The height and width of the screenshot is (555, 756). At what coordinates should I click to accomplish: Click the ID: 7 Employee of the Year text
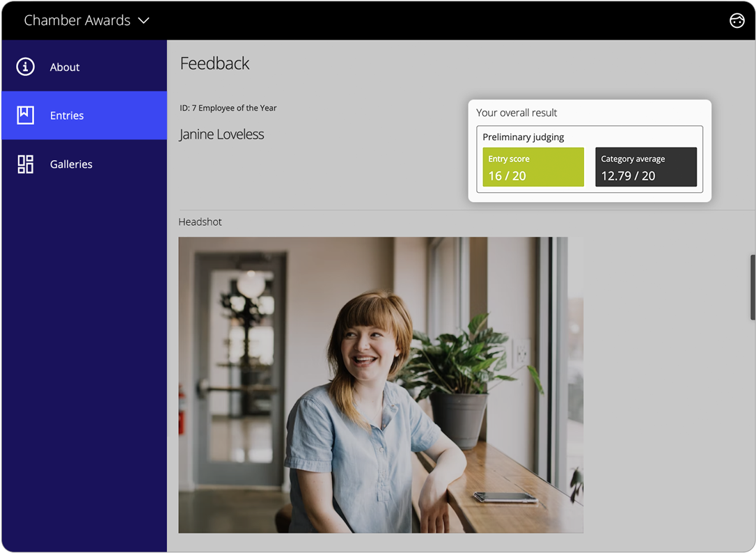click(228, 108)
